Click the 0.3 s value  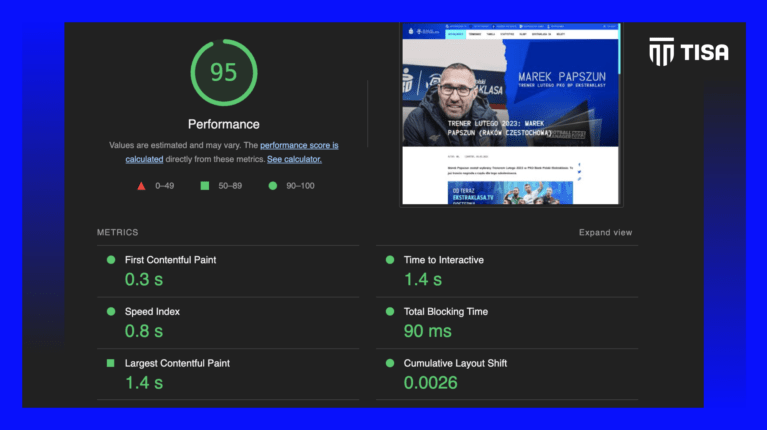click(144, 279)
